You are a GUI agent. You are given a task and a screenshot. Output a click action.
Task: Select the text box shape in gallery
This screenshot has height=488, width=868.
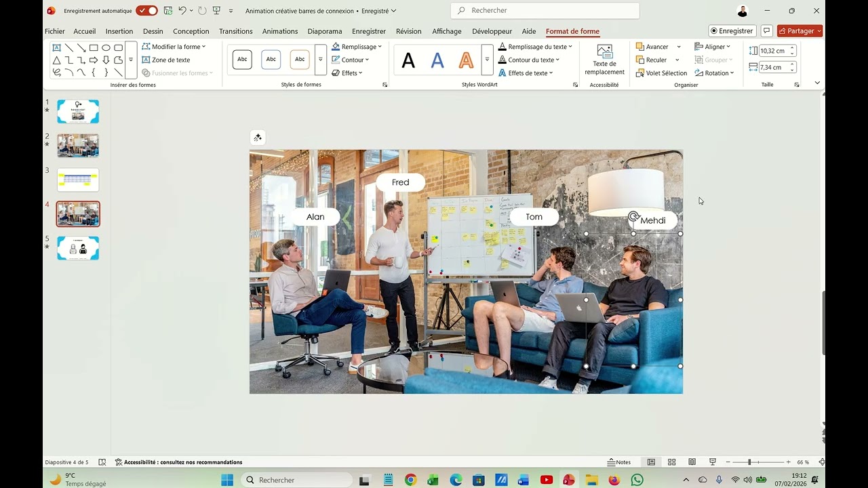click(57, 47)
